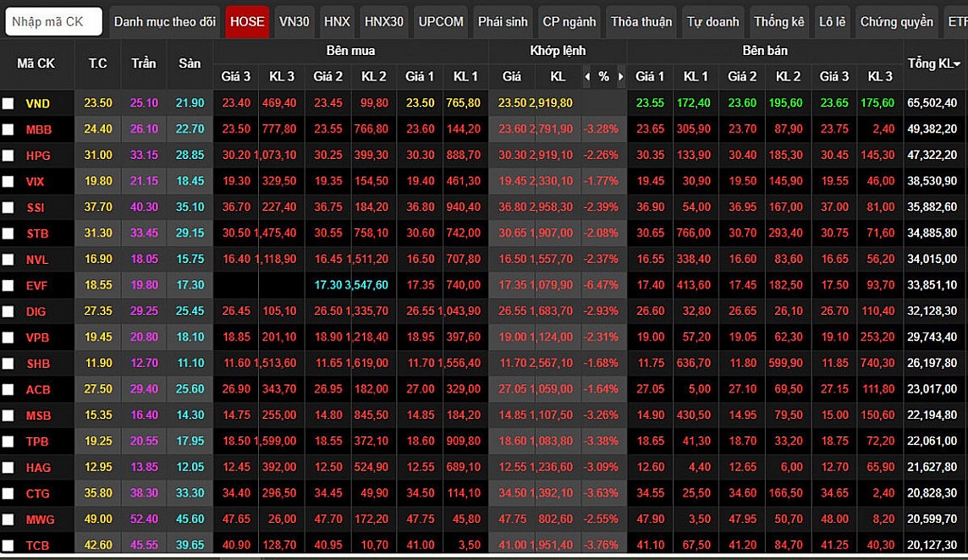Click the right arrow beside the % column

[x=620, y=77]
